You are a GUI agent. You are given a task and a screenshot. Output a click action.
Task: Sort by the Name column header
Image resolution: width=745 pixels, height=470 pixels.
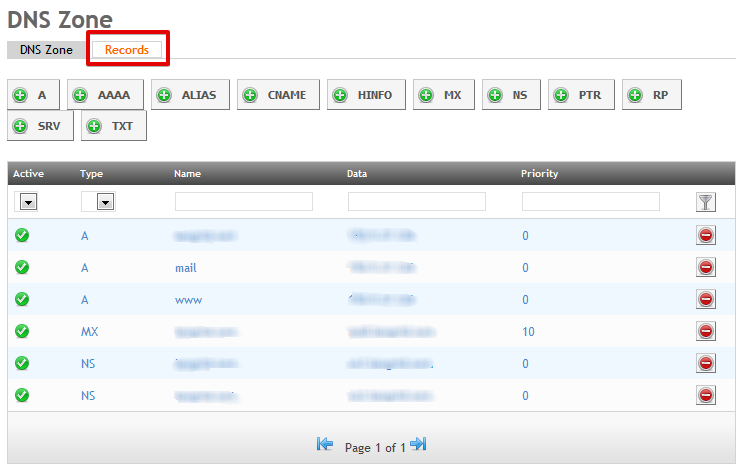(x=187, y=173)
